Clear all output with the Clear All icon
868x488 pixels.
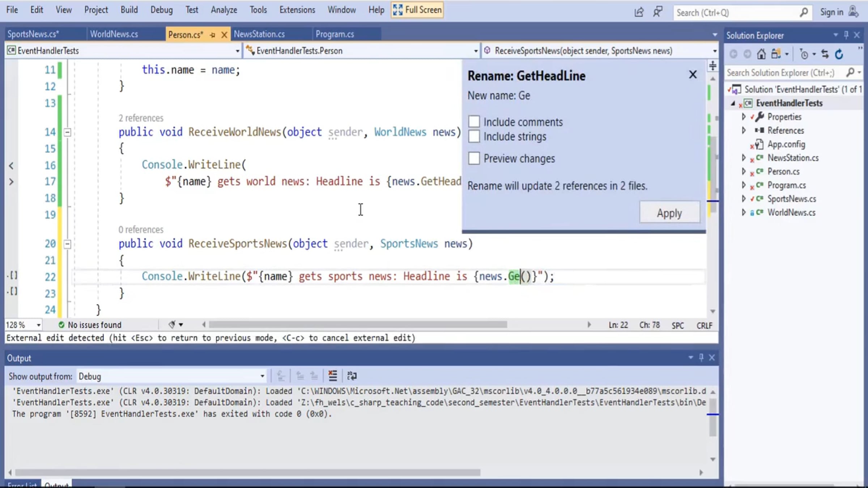point(332,376)
